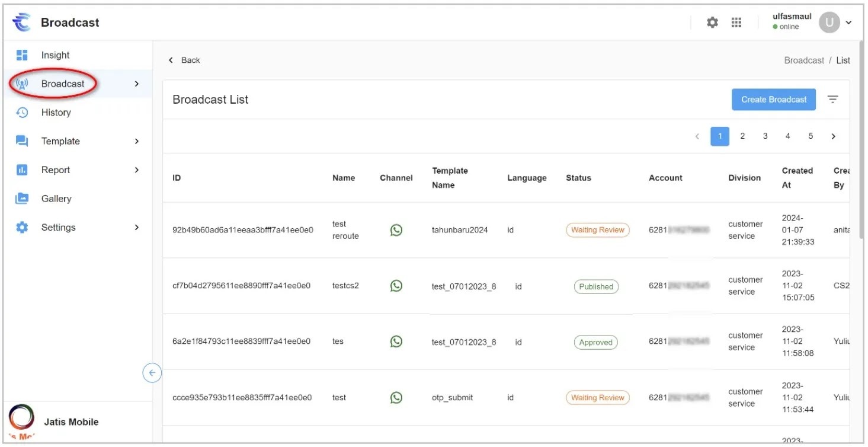Click the Waiting Review status of tahunbaru2024

click(x=597, y=230)
